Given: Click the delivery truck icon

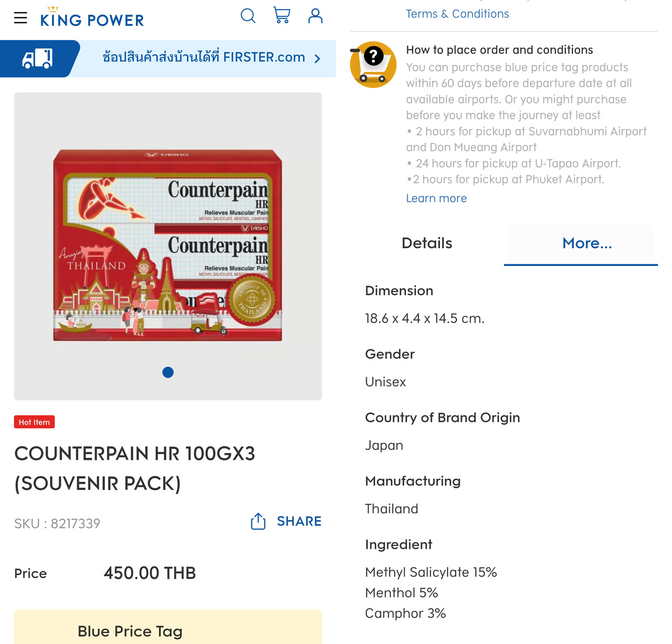Looking at the screenshot, I should [x=38, y=58].
